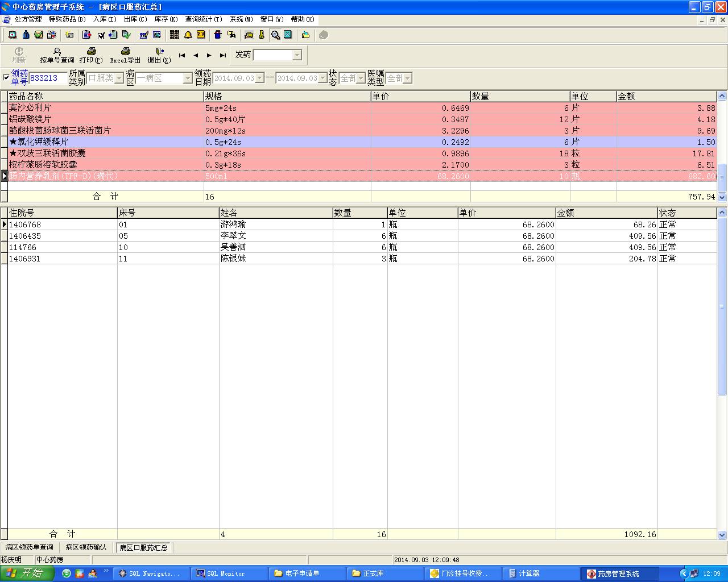Click the yellow P.U toolbar icon
Screen dimensions: 728x582
click(201, 35)
